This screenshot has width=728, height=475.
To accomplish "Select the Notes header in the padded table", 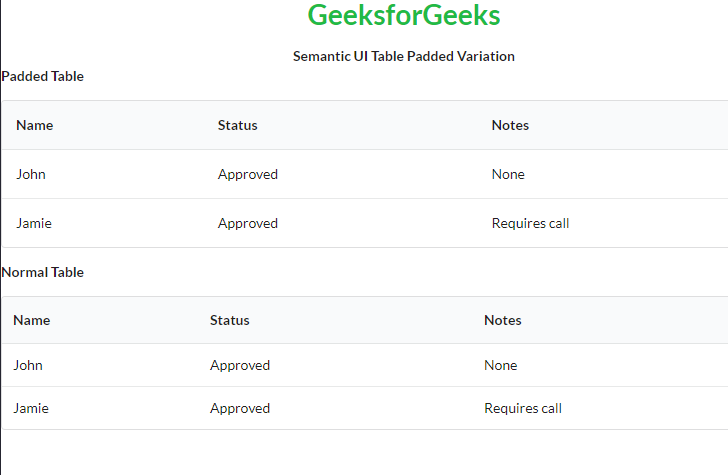I will pyautogui.click(x=510, y=125).
